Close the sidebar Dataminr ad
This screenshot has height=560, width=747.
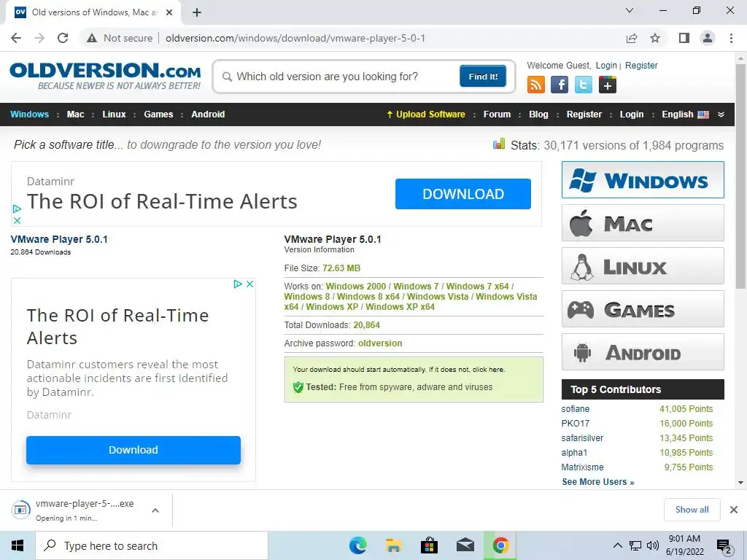click(249, 284)
